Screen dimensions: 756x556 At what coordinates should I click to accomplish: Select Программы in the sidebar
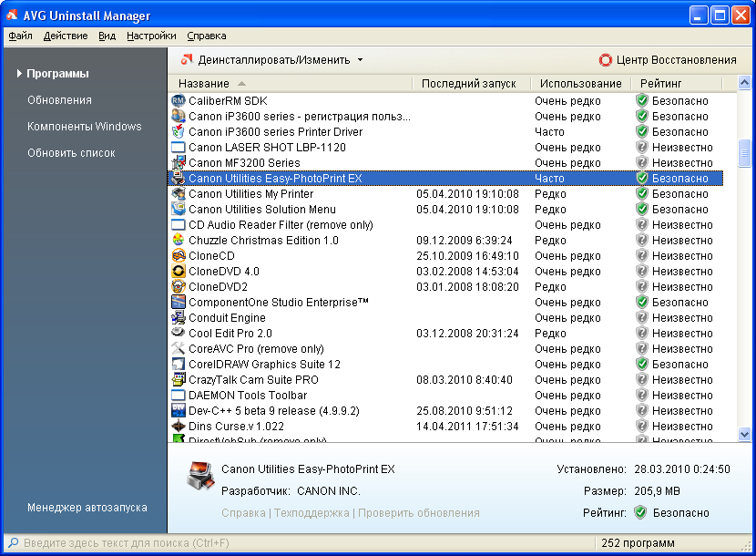click(x=57, y=73)
